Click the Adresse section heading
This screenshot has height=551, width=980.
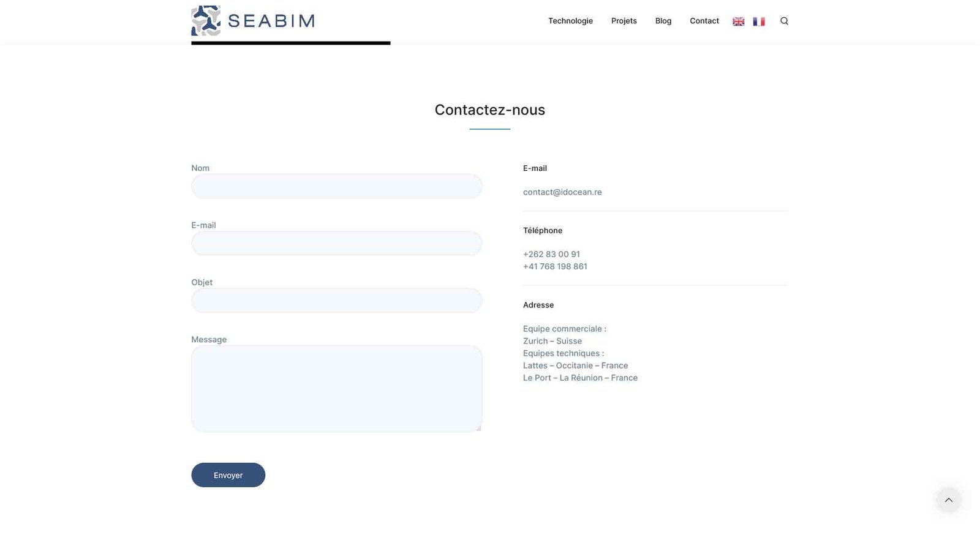click(538, 305)
